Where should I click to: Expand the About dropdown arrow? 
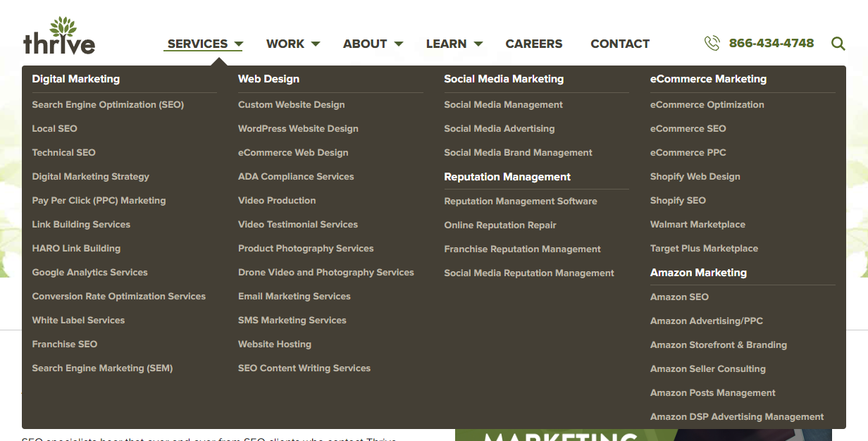pos(399,44)
